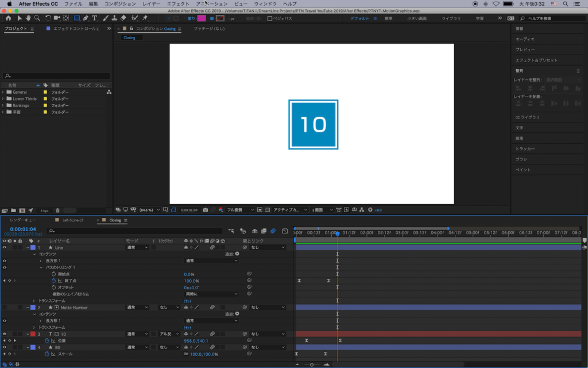Take a snapshot with the camera icon
Viewport: 588px width, 368px height.
(x=205, y=210)
